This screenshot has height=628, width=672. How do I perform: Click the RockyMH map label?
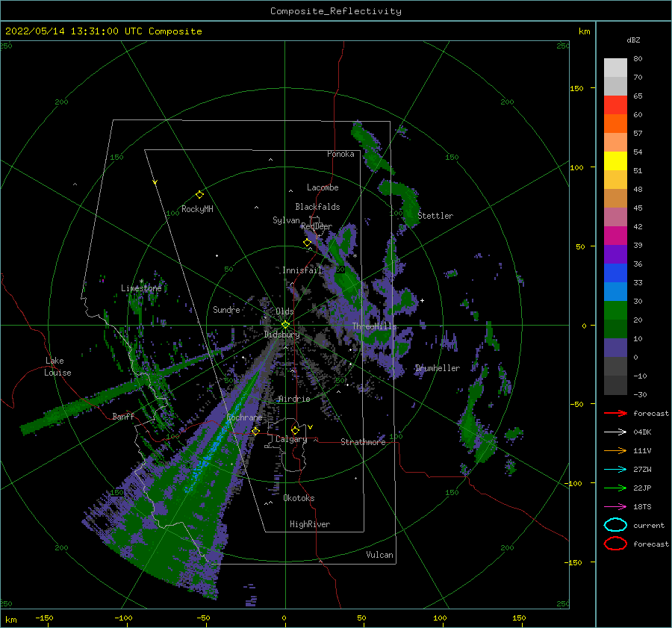click(x=197, y=209)
